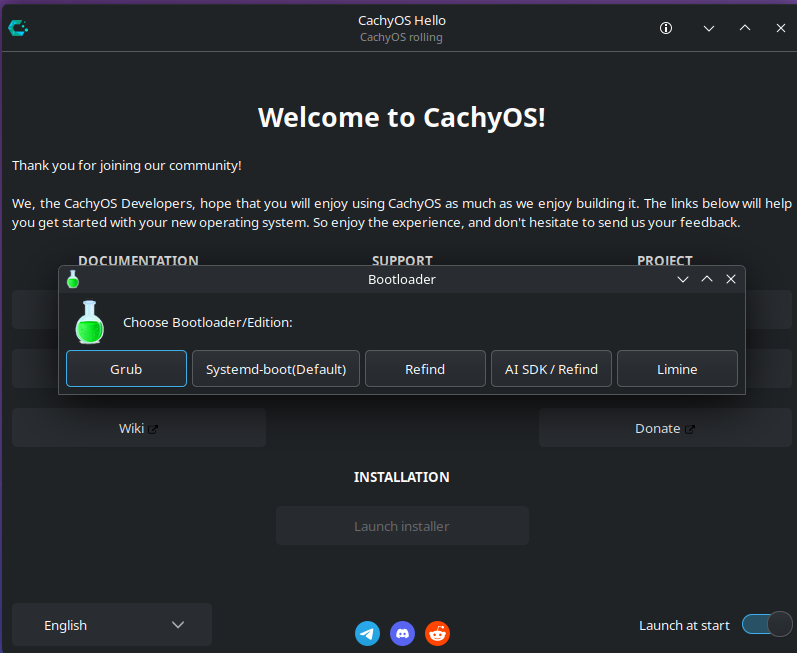Select Systemd-boot(Default) bootloader
Screen dimensions: 797x653
(x=275, y=369)
